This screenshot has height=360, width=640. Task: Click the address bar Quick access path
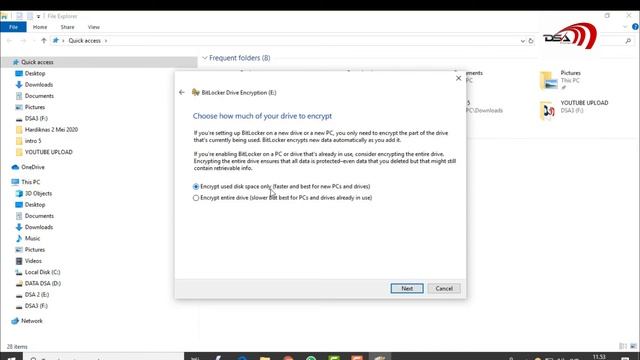click(84, 41)
